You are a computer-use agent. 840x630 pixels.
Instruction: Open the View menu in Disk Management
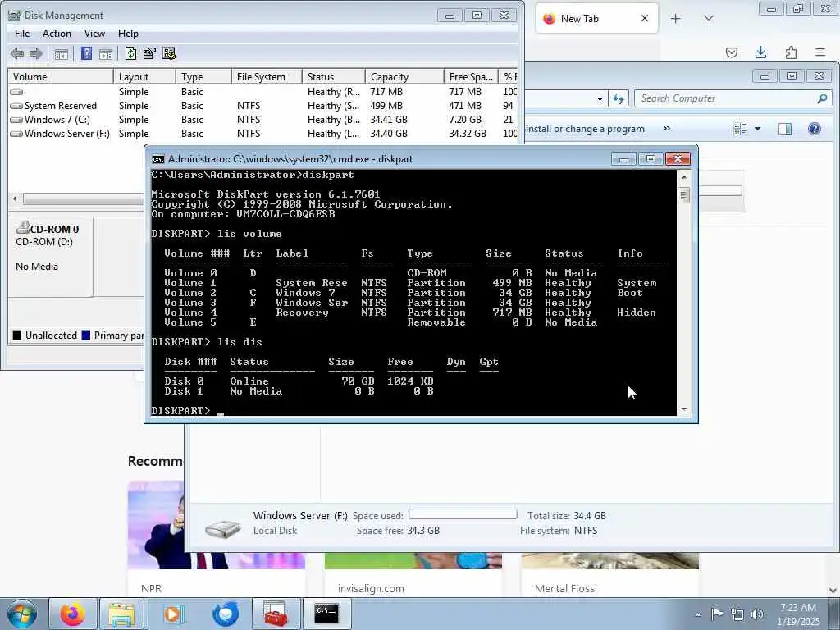coord(94,33)
